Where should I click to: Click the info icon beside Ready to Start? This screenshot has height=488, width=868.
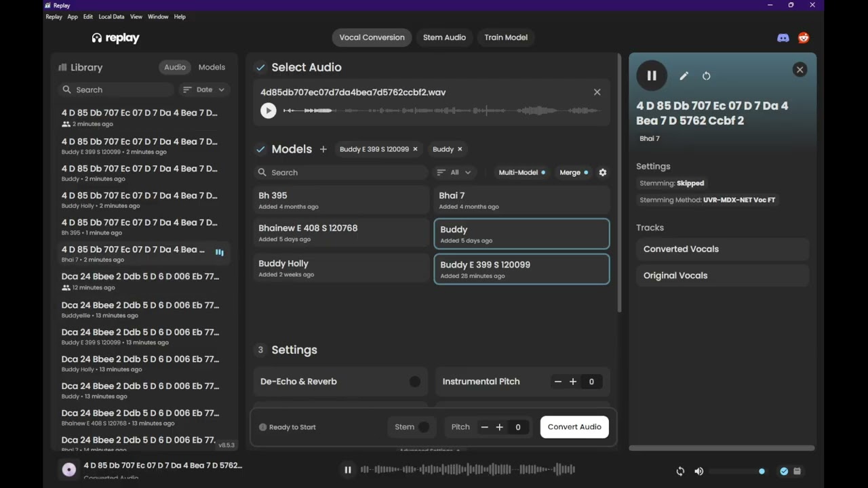(x=262, y=427)
